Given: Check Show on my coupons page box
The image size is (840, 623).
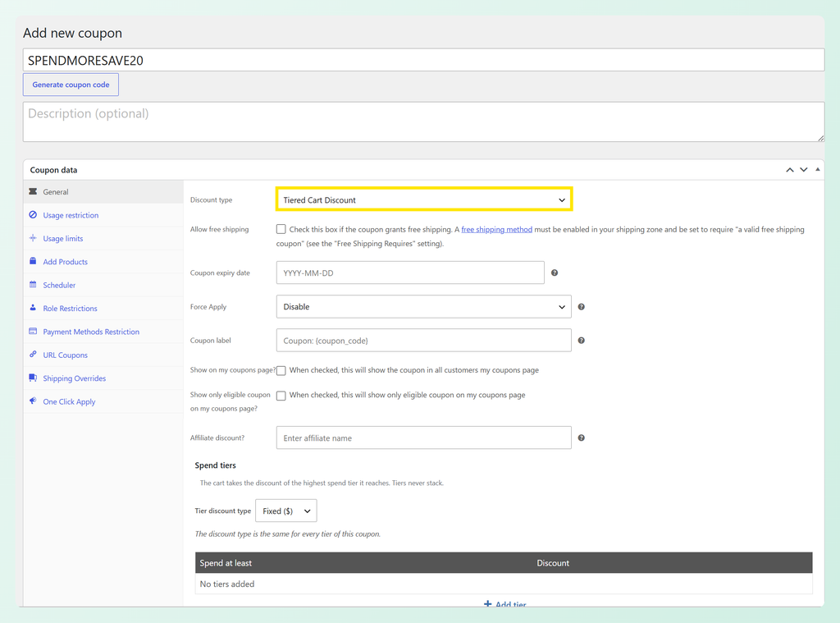Looking at the screenshot, I should (281, 370).
